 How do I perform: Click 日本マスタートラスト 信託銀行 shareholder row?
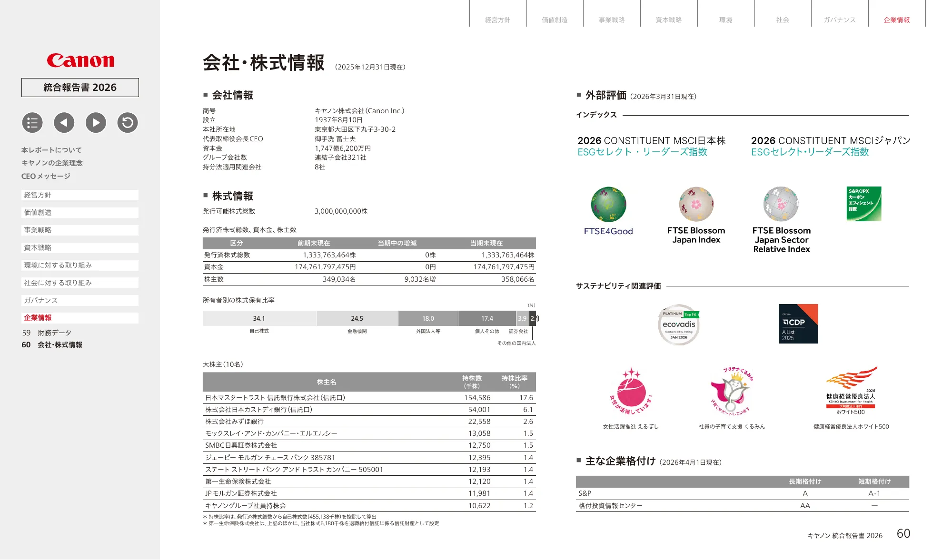(369, 398)
